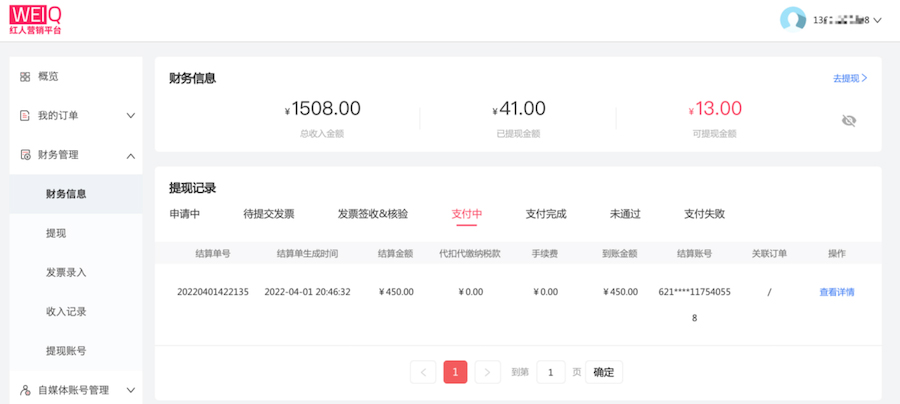Click the 概览 overview grid icon

pos(25,76)
